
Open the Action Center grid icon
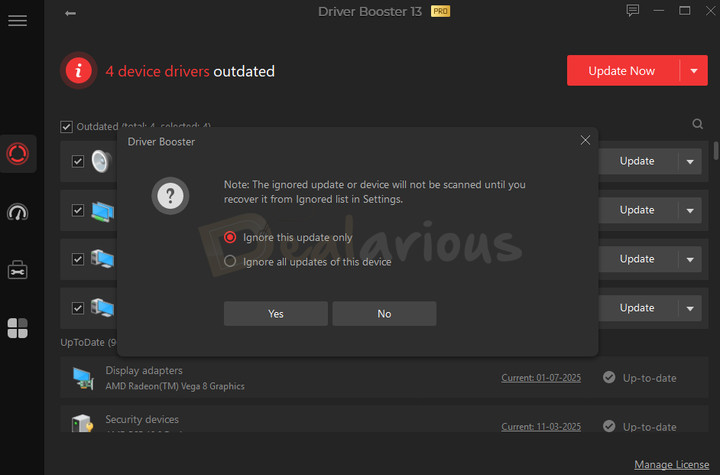click(x=17, y=328)
